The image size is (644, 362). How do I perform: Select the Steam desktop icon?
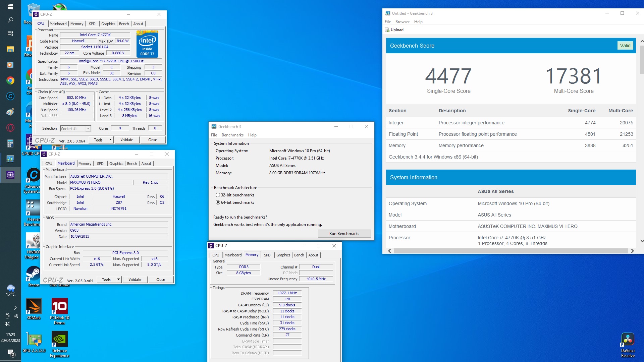click(x=33, y=277)
